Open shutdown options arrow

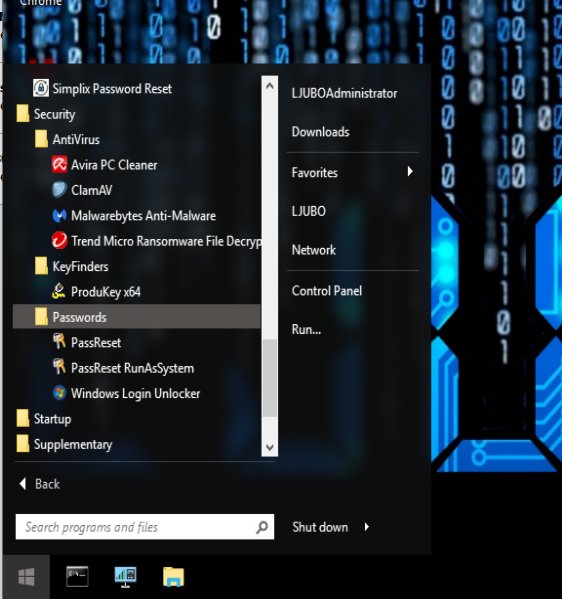(367, 527)
